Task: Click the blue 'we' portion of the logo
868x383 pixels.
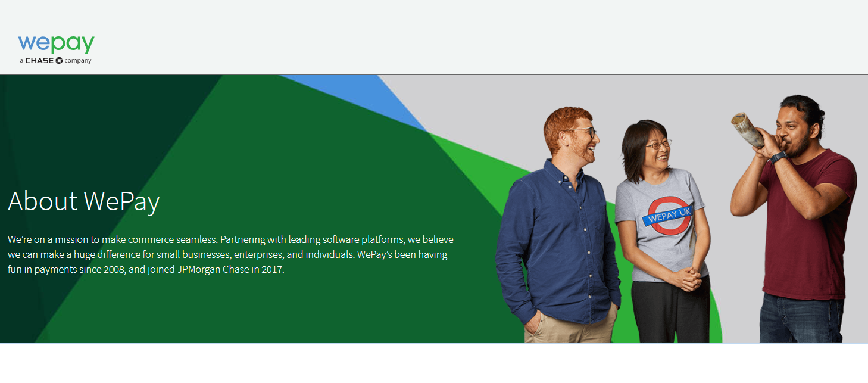Action: pos(33,43)
